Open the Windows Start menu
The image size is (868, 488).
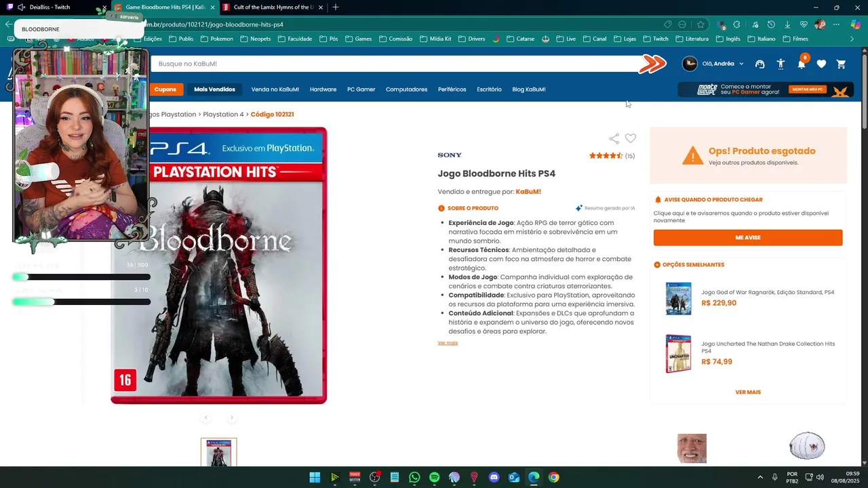315,477
